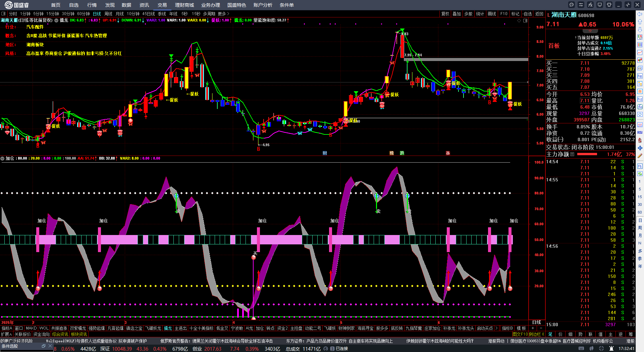The height and width of the screenshot is (352, 644).
Task: Click the 财 marker on chart time axis
Action: 325,153
